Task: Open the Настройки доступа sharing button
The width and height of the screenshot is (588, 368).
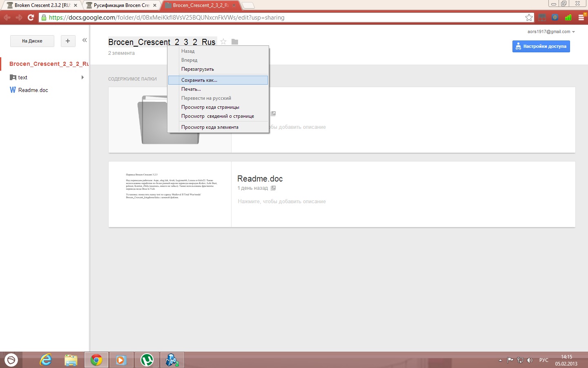Action: (541, 46)
